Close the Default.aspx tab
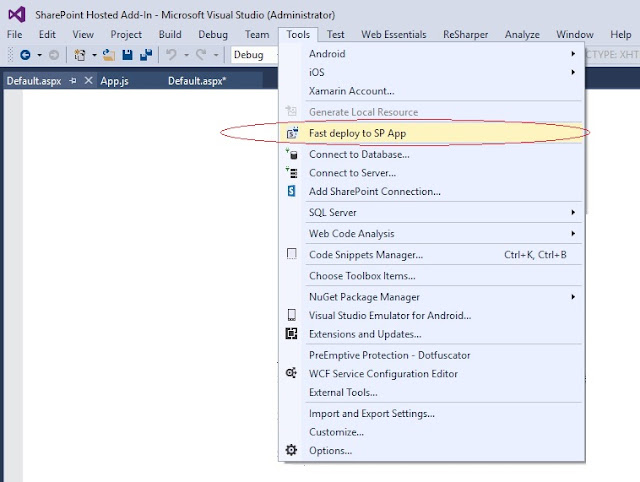Screen dimensions: 640x482 89,80
